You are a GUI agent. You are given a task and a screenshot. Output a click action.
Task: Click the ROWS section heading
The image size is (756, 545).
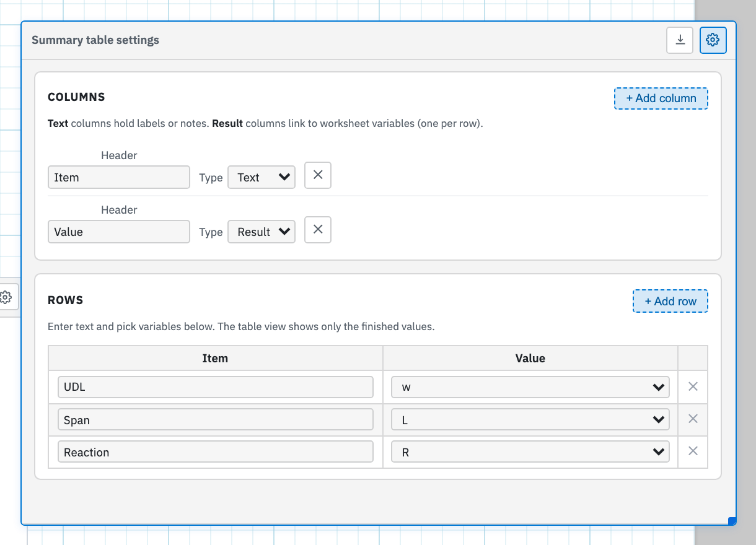65,300
